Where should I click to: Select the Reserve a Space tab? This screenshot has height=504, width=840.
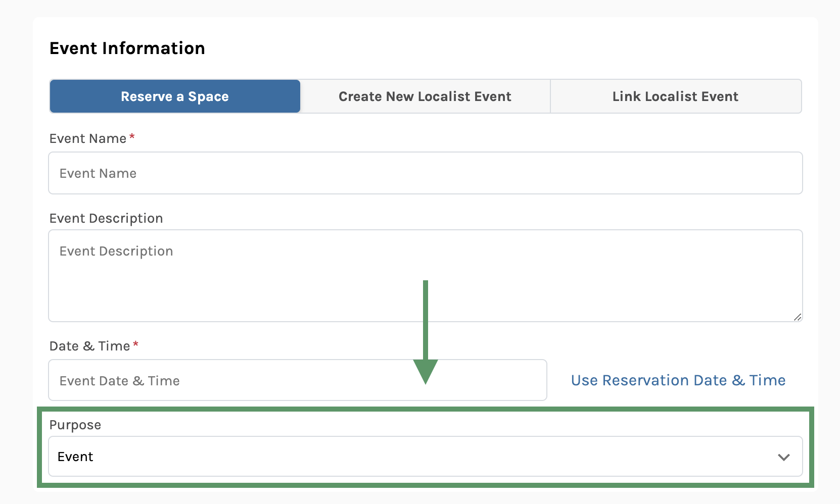tap(175, 96)
